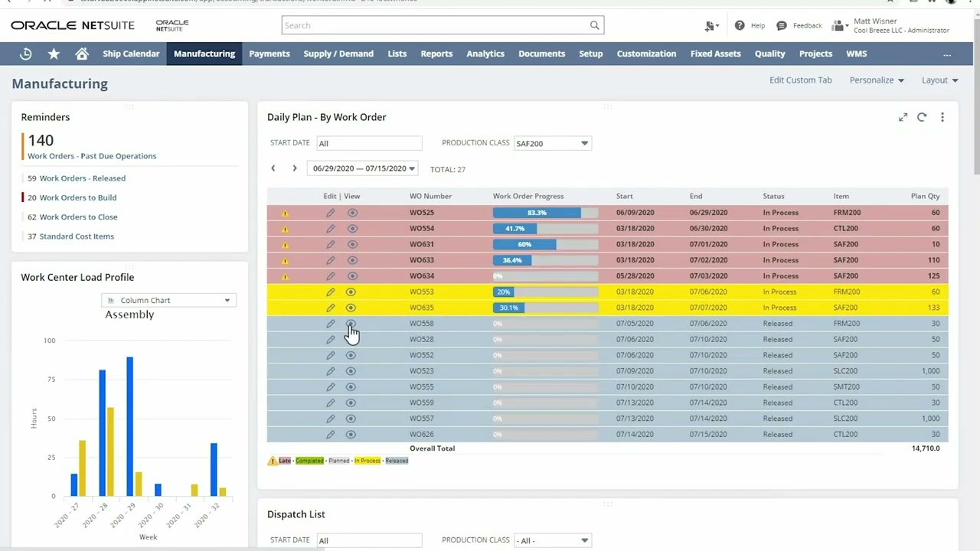This screenshot has height=551, width=980.
Task: Open the Help question mark icon
Action: click(x=740, y=25)
